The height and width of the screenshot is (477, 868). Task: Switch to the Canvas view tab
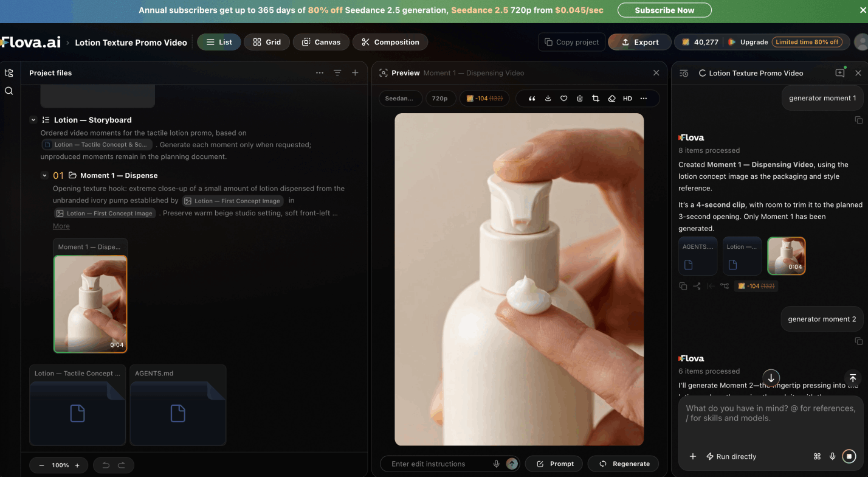[x=321, y=42]
